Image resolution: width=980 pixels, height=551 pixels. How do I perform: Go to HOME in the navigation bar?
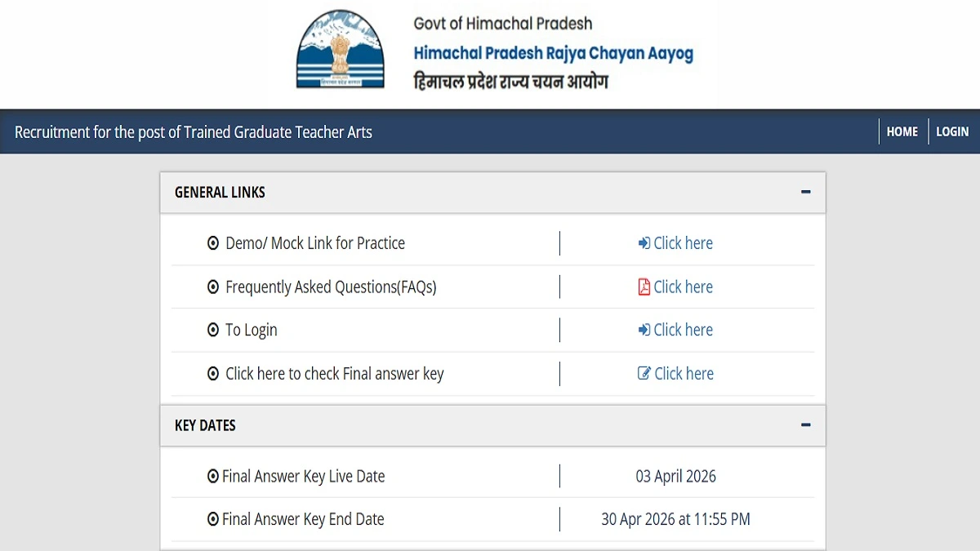[x=902, y=131]
